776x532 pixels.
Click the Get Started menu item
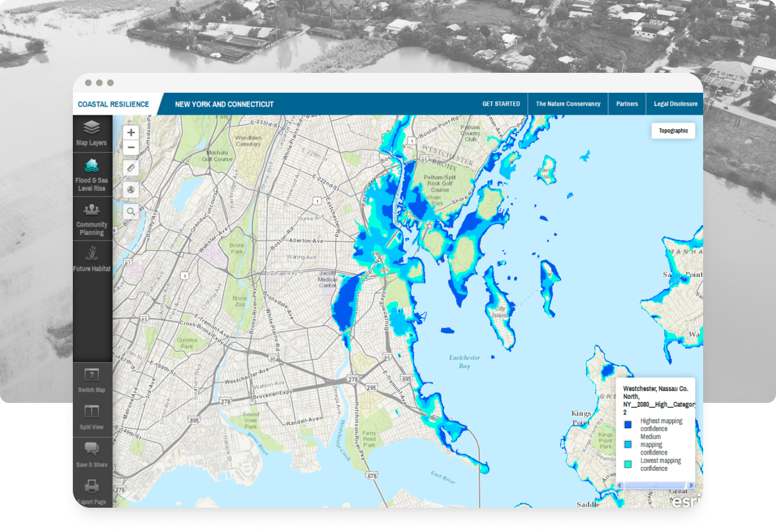501,104
